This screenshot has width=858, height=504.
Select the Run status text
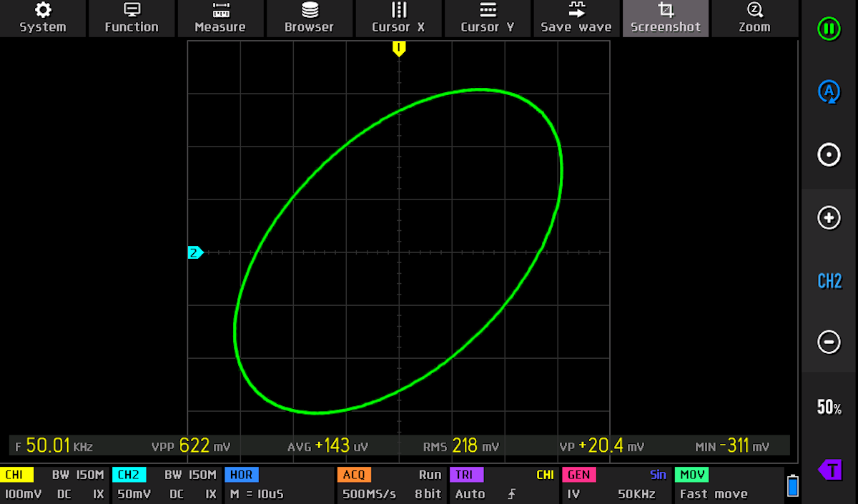tap(430, 475)
